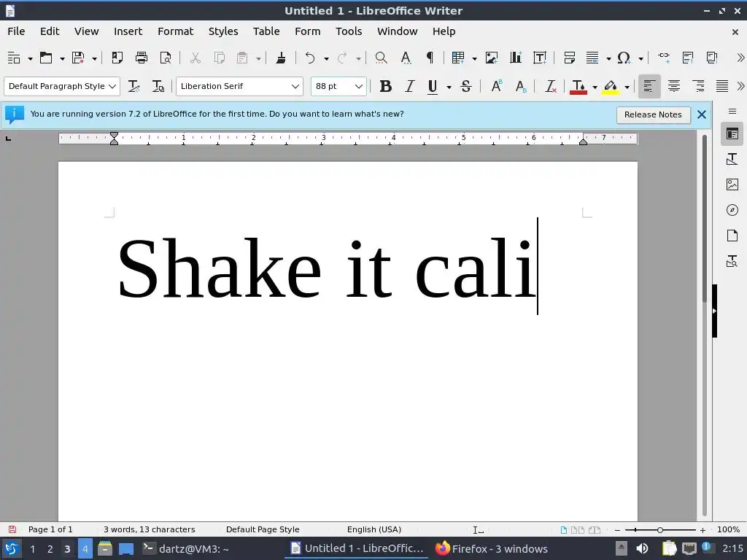This screenshot has width=747, height=560.
Task: Expand the Insert Table dropdown arrow
Action: pyautogui.click(x=474, y=58)
